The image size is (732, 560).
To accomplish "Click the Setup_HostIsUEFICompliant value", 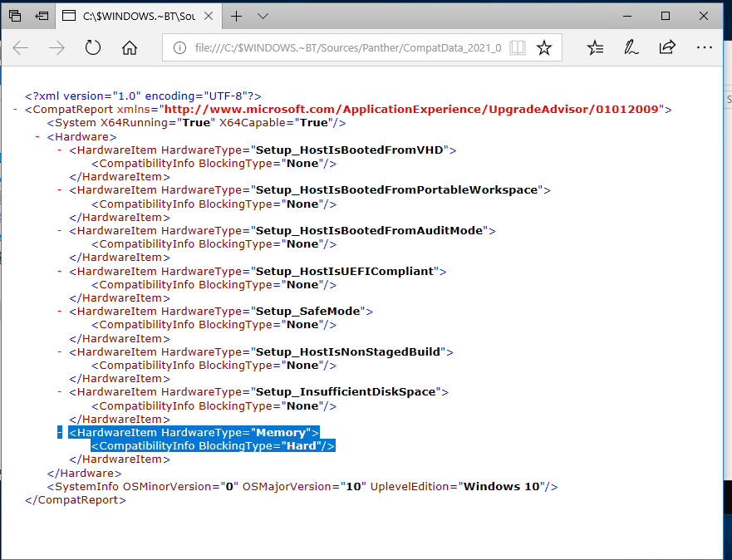I will tap(345, 271).
